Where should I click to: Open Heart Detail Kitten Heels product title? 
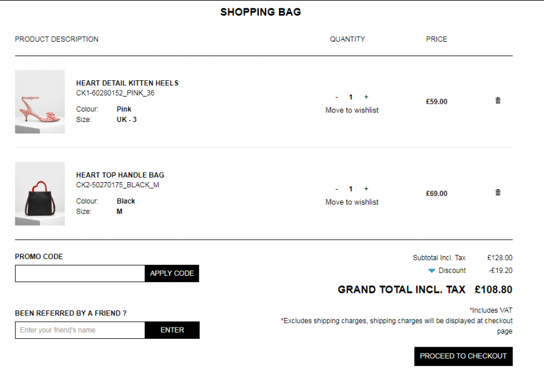coord(127,83)
